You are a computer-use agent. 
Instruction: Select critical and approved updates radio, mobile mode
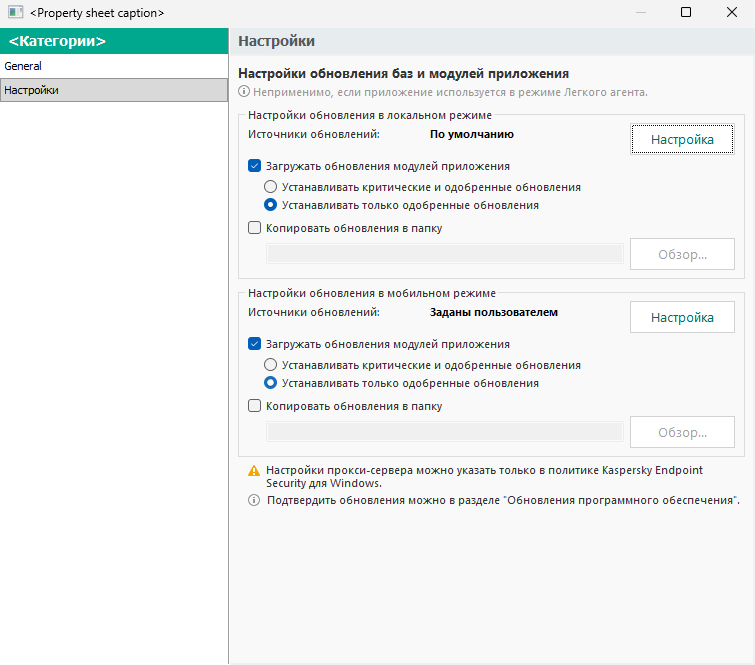(271, 365)
